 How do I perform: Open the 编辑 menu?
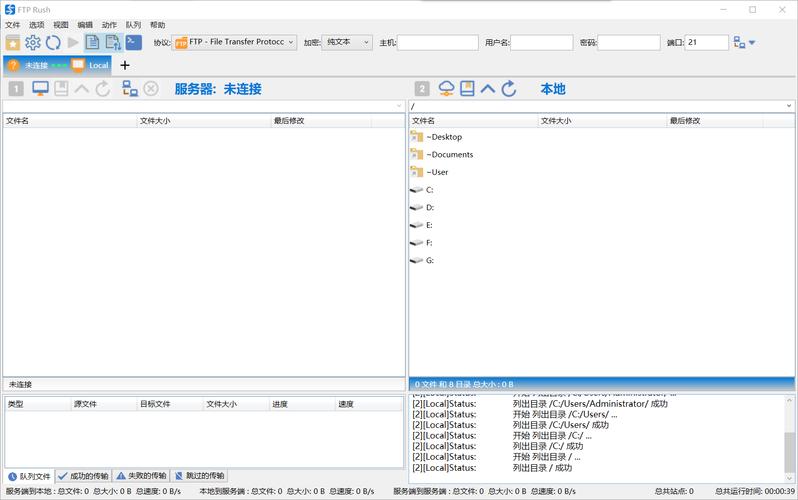[x=85, y=25]
